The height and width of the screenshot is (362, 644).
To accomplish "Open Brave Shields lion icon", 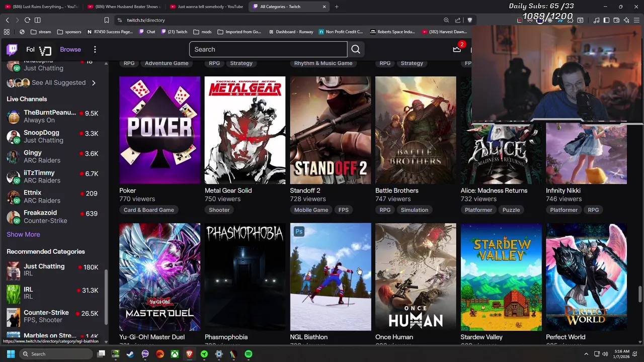I will click(x=470, y=20).
